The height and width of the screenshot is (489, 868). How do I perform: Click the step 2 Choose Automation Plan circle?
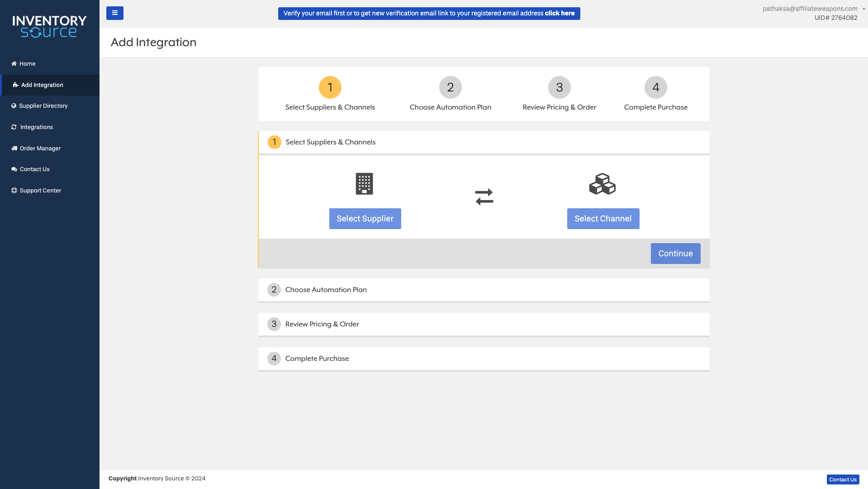[x=450, y=87]
